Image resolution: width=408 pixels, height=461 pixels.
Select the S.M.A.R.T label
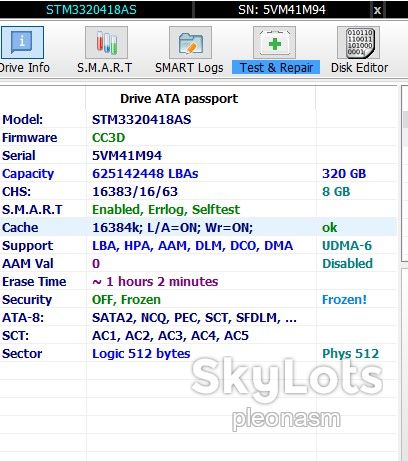pos(105,68)
